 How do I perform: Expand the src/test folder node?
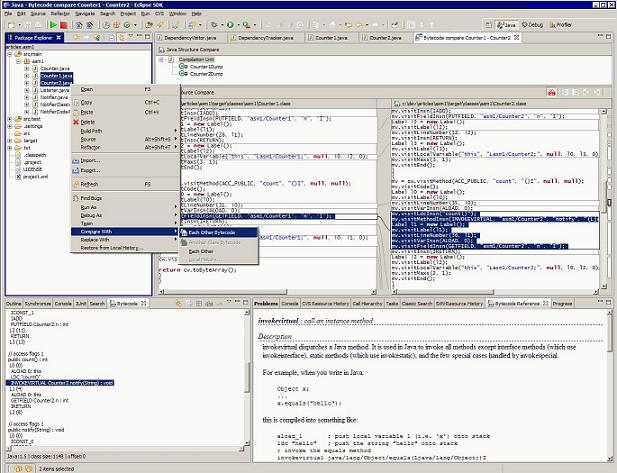pyautogui.click(x=10, y=119)
